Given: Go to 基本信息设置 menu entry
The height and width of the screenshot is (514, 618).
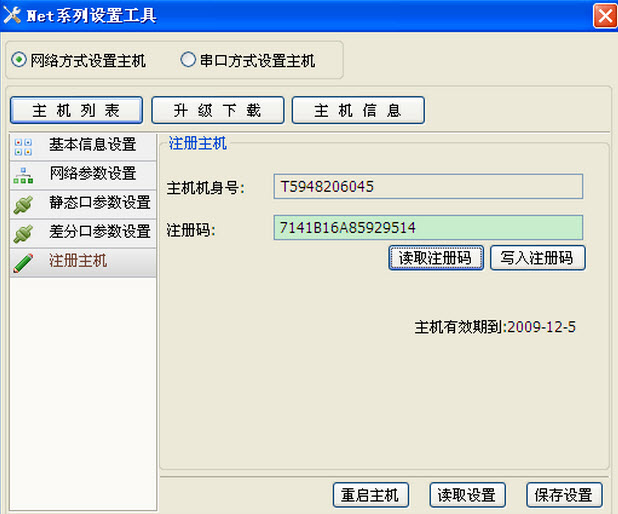Looking at the screenshot, I should (83, 146).
